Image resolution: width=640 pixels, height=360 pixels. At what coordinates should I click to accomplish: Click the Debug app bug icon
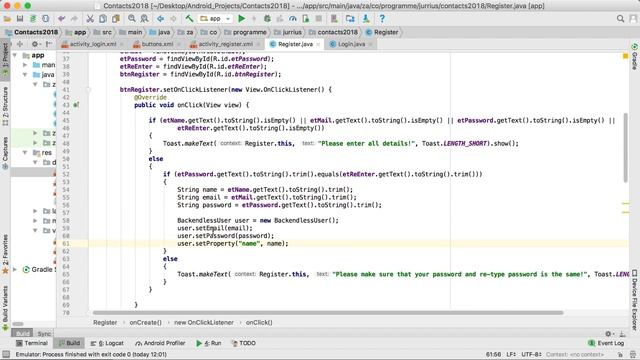[267, 19]
